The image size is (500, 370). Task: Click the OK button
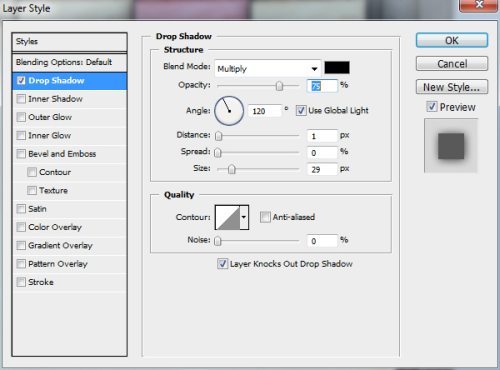[x=452, y=40]
